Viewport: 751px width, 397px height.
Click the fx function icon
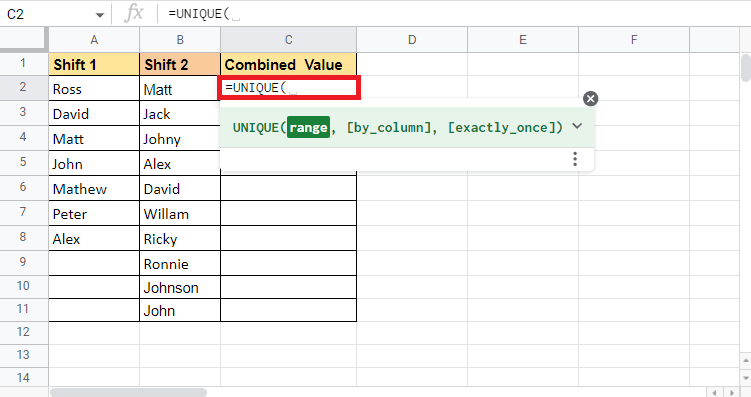coord(134,14)
